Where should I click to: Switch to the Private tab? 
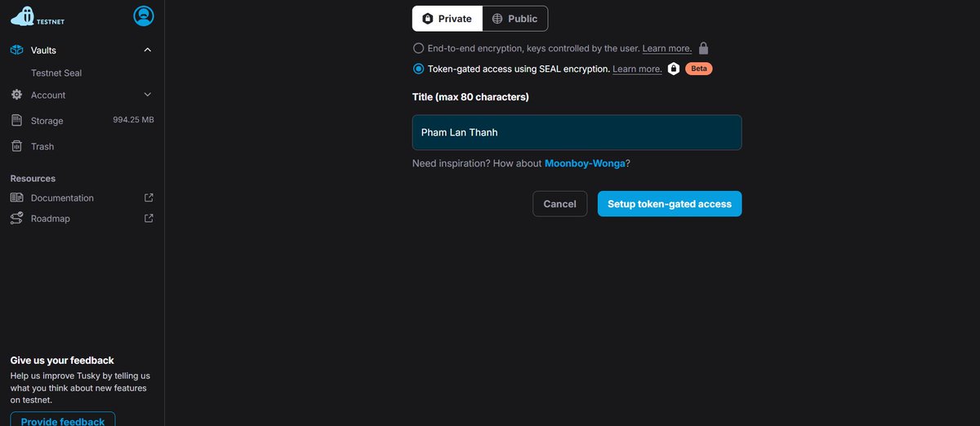tap(447, 18)
